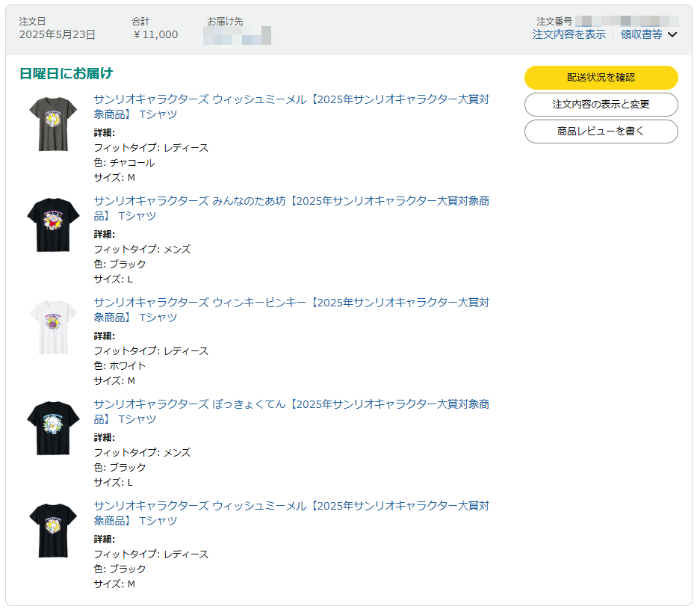Click the order date 2025年5月23日
This screenshot has width=700, height=612.
(57, 34)
